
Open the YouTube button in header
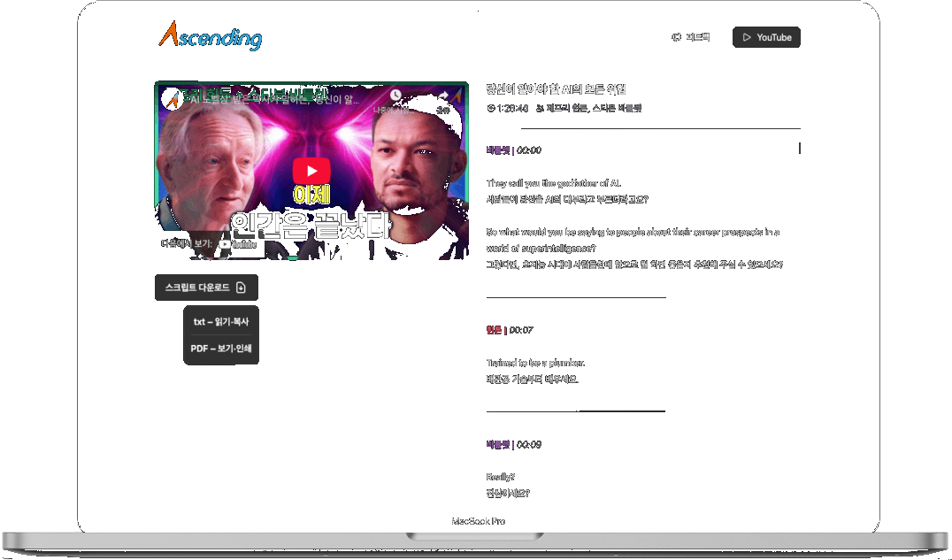[x=766, y=37]
